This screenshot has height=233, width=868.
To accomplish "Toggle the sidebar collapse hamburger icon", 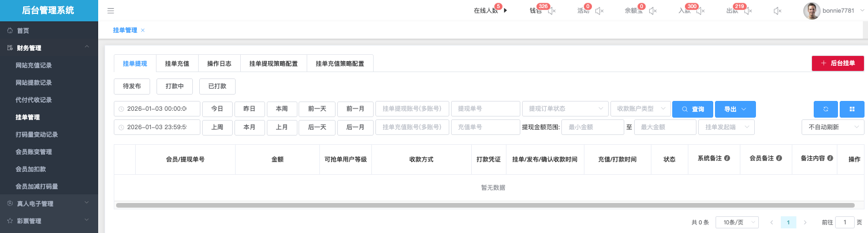I will [111, 10].
